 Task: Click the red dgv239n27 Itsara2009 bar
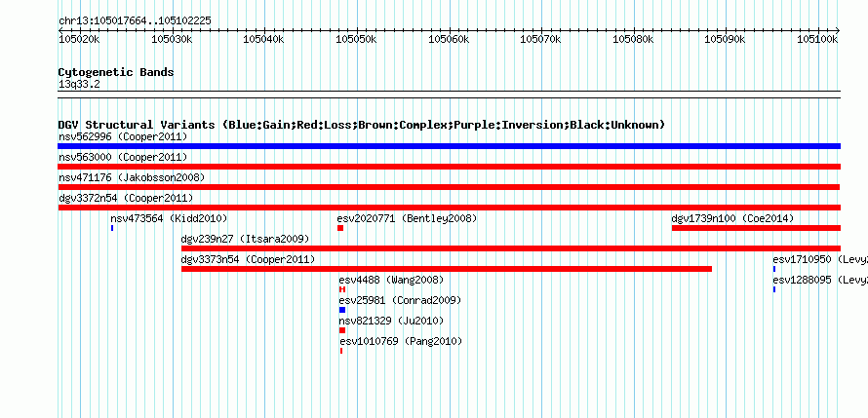511,248
